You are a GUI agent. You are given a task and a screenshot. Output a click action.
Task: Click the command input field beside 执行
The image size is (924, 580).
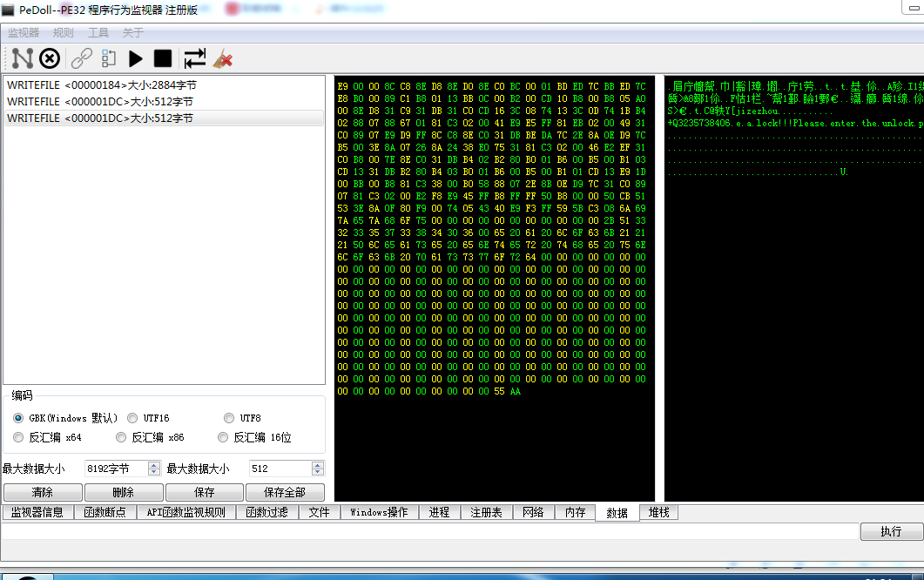(429, 531)
